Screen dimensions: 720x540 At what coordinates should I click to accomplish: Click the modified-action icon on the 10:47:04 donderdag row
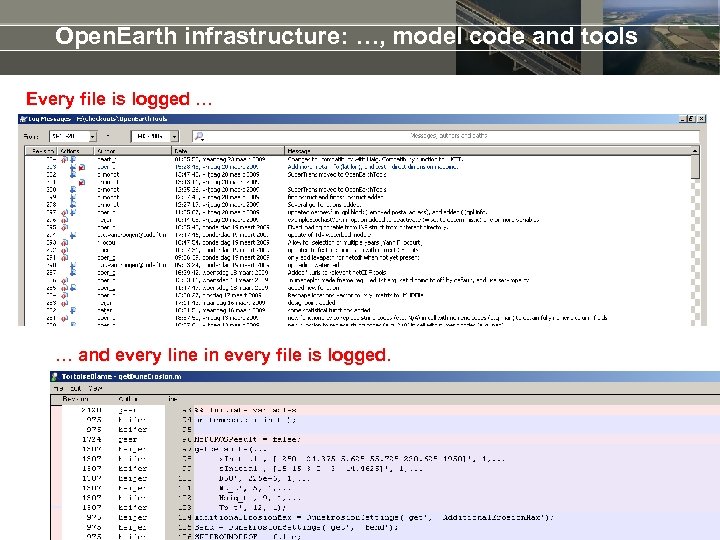coord(65,242)
